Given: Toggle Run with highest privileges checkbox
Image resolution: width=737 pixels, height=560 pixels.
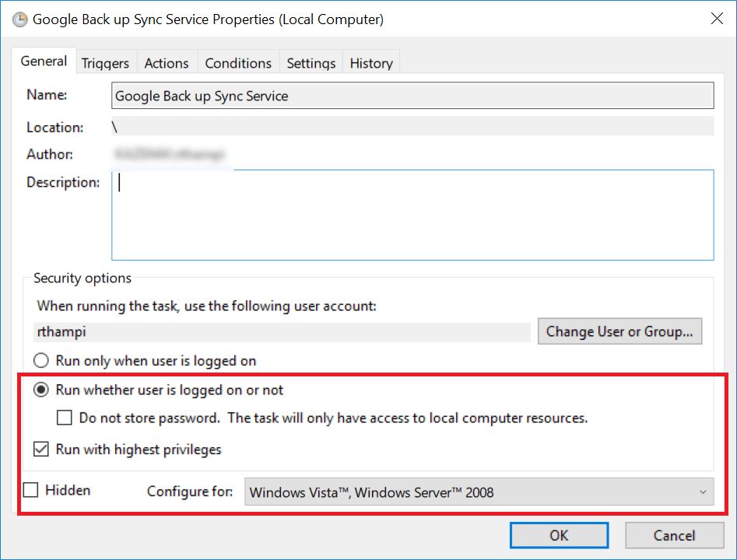Looking at the screenshot, I should point(41,449).
